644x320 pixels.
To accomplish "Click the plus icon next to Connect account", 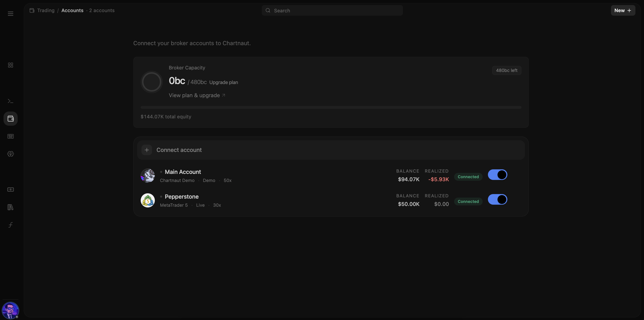I will (x=147, y=150).
